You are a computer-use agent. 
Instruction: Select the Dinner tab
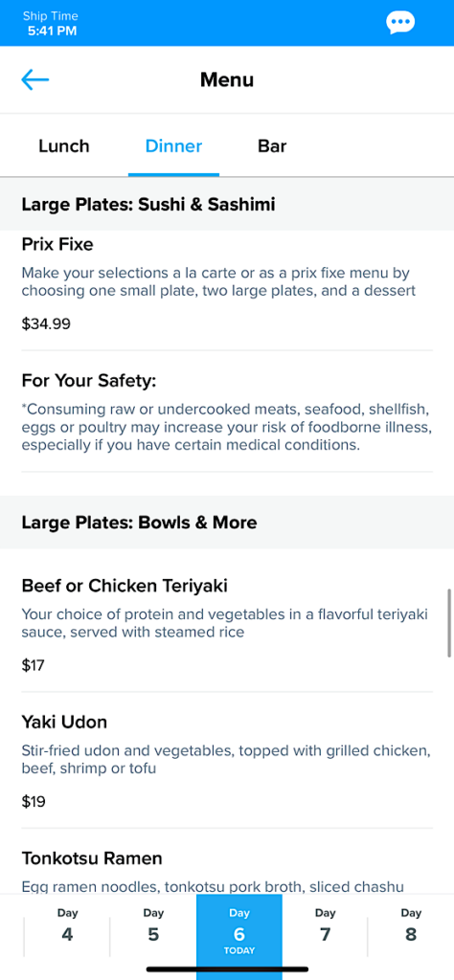click(x=174, y=146)
